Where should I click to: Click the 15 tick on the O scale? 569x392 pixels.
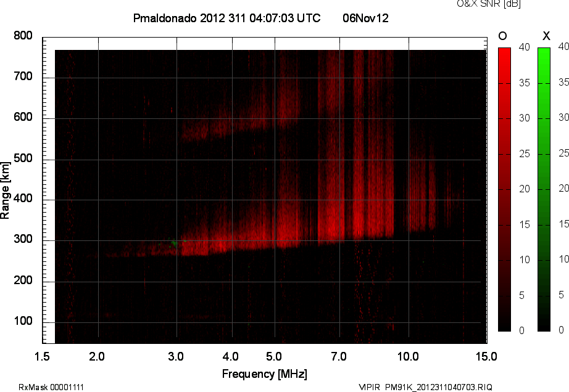tap(525, 224)
